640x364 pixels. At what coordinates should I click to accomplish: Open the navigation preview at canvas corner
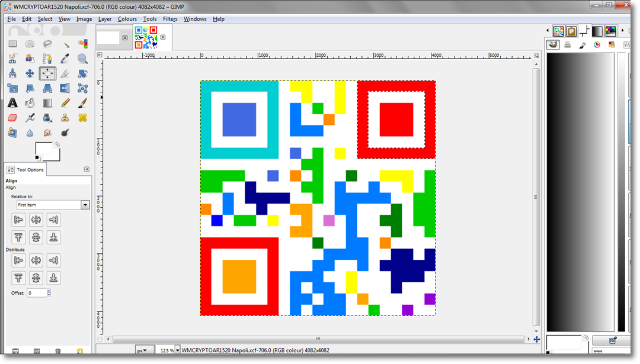click(536, 339)
